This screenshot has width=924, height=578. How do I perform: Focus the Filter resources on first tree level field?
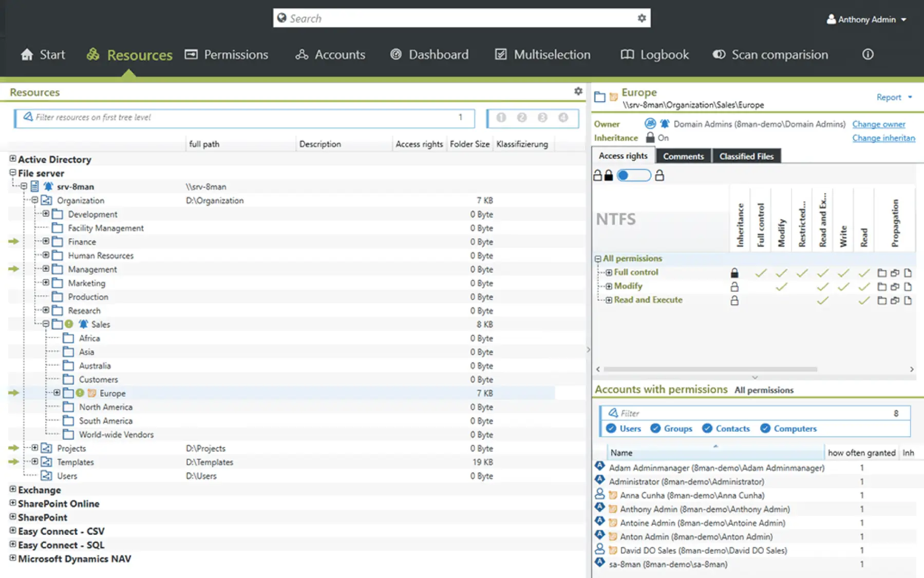click(244, 118)
